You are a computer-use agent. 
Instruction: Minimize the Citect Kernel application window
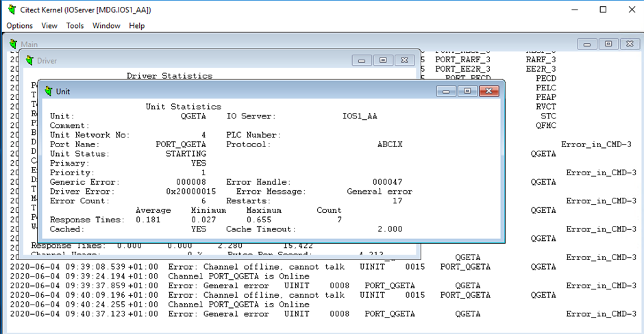pos(575,10)
